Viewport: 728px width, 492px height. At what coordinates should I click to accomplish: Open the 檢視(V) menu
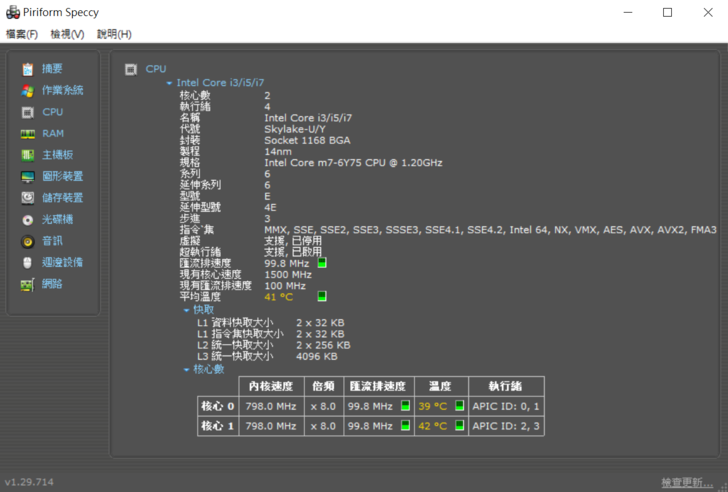coord(67,34)
